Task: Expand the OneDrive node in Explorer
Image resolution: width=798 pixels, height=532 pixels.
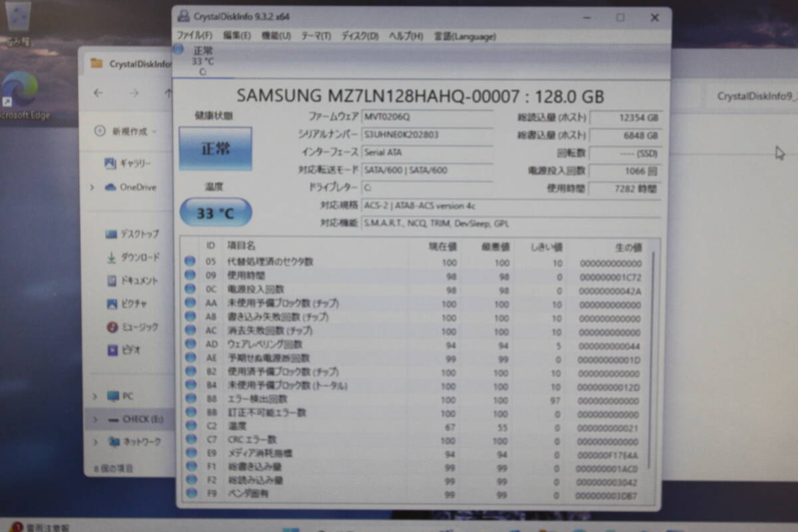Action: [92, 188]
